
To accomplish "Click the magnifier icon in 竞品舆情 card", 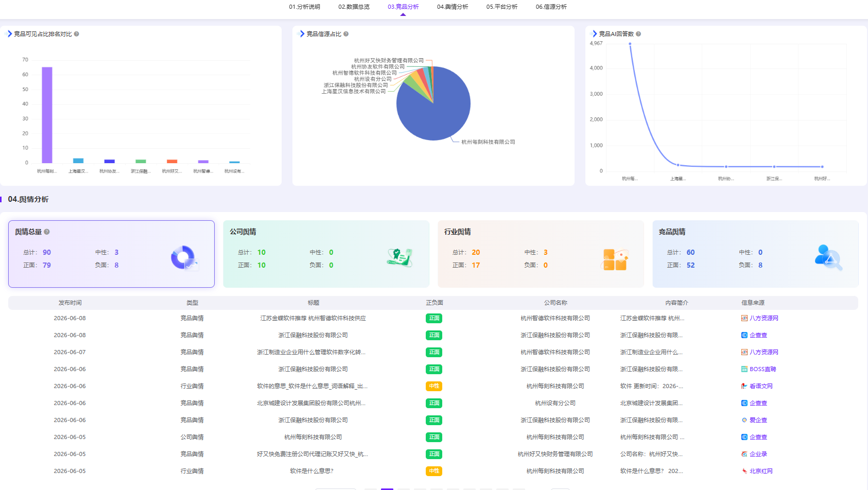I will (x=828, y=258).
